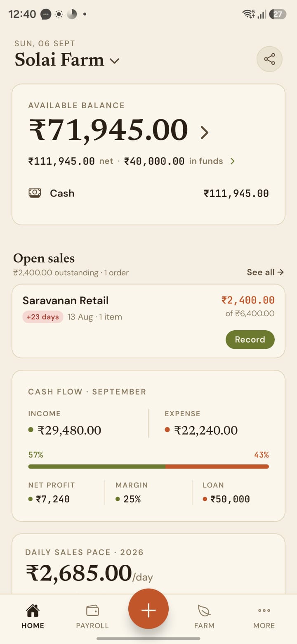Open the Payroll wallet icon

pos(92,610)
